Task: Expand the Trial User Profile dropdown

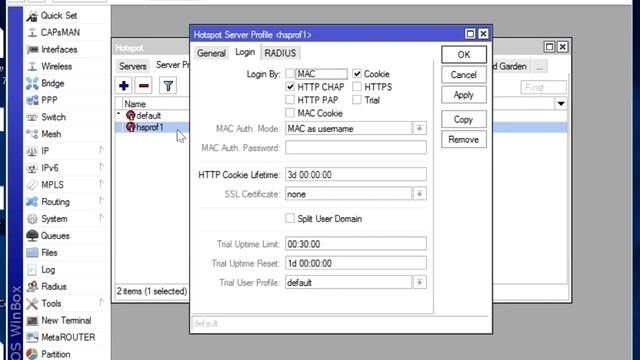Action: point(419,282)
